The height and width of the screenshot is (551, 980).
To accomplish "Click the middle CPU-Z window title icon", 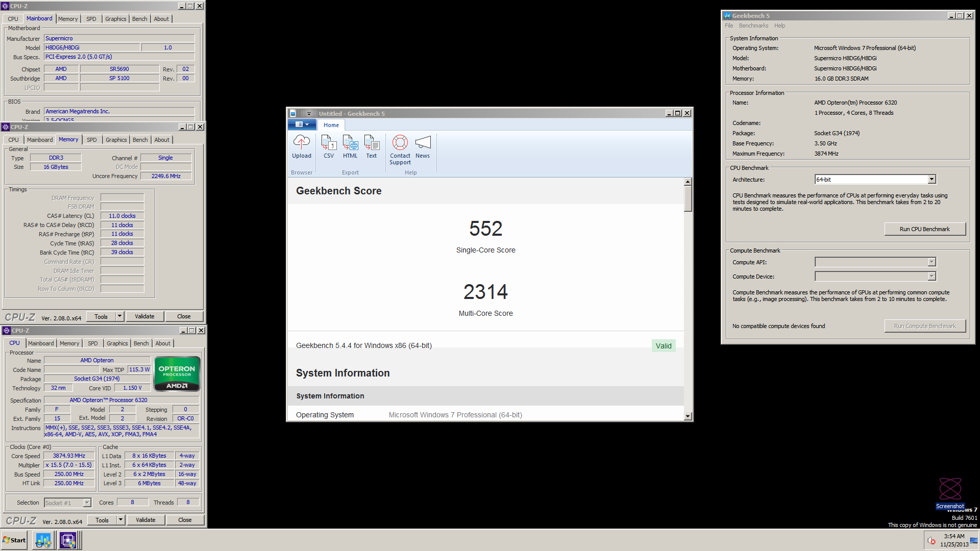I will tap(6, 127).
